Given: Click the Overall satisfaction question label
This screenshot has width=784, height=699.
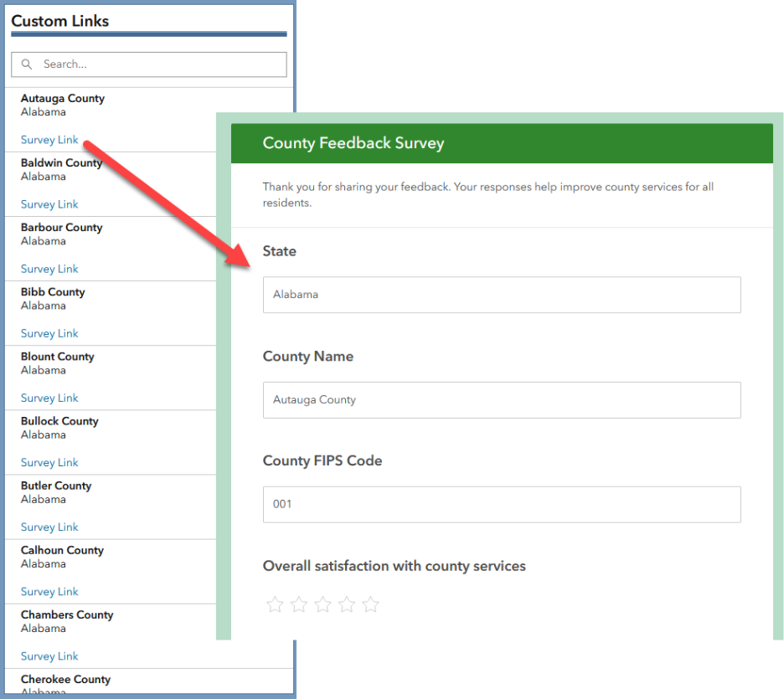Looking at the screenshot, I should 394,566.
